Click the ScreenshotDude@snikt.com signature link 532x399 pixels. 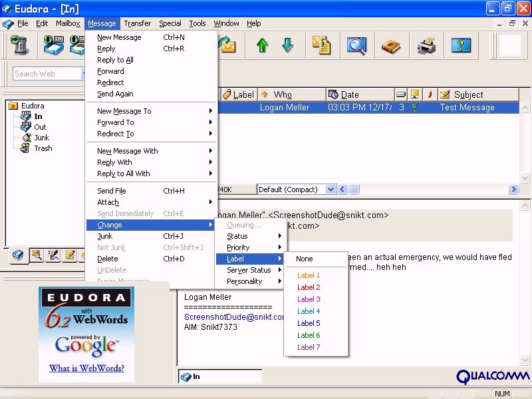coord(234,317)
